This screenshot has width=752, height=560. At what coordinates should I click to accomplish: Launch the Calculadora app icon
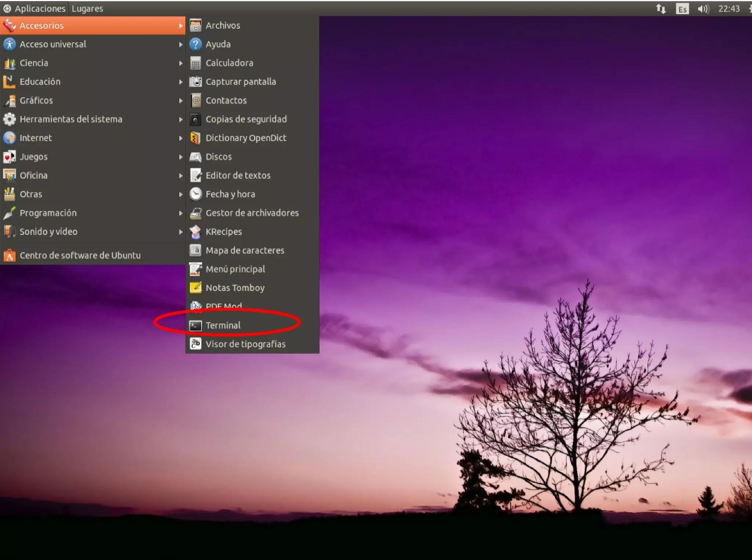[195, 63]
